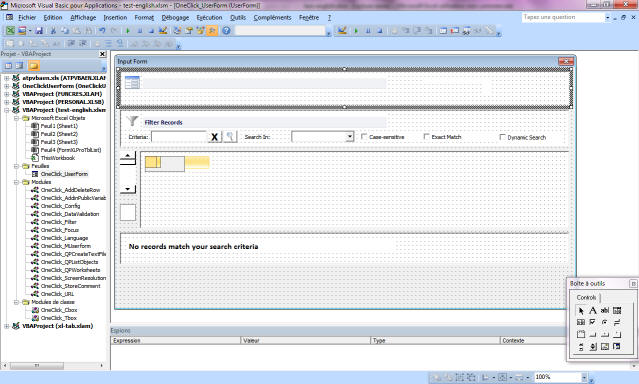Screen dimensions: 639x384
Task: Open the Outils menu
Action: click(x=238, y=18)
